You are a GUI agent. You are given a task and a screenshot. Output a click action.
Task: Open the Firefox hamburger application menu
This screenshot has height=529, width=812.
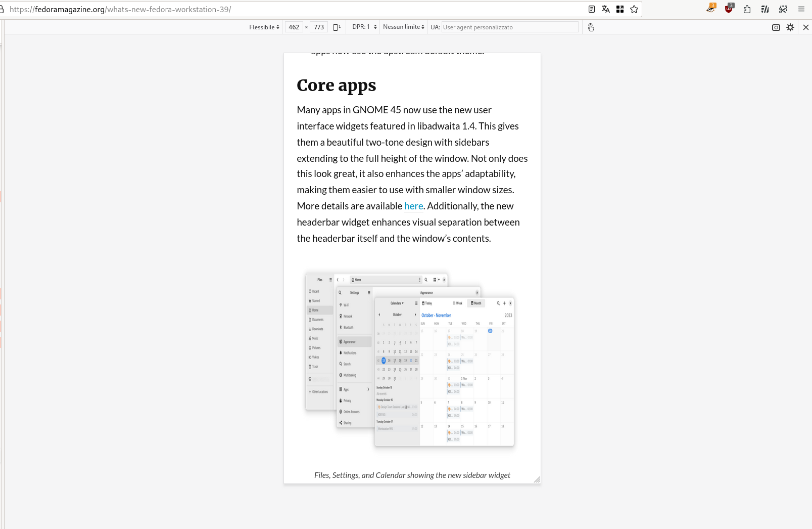coord(801,9)
